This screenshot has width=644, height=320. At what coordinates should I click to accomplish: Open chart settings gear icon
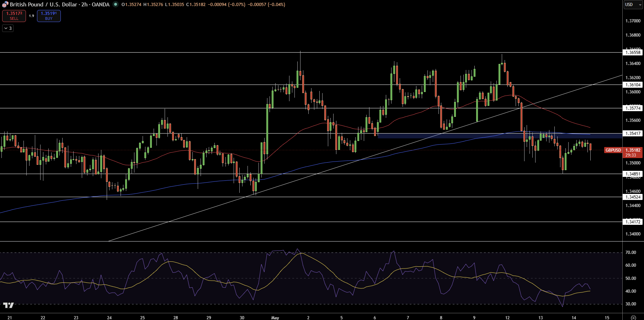click(633, 318)
